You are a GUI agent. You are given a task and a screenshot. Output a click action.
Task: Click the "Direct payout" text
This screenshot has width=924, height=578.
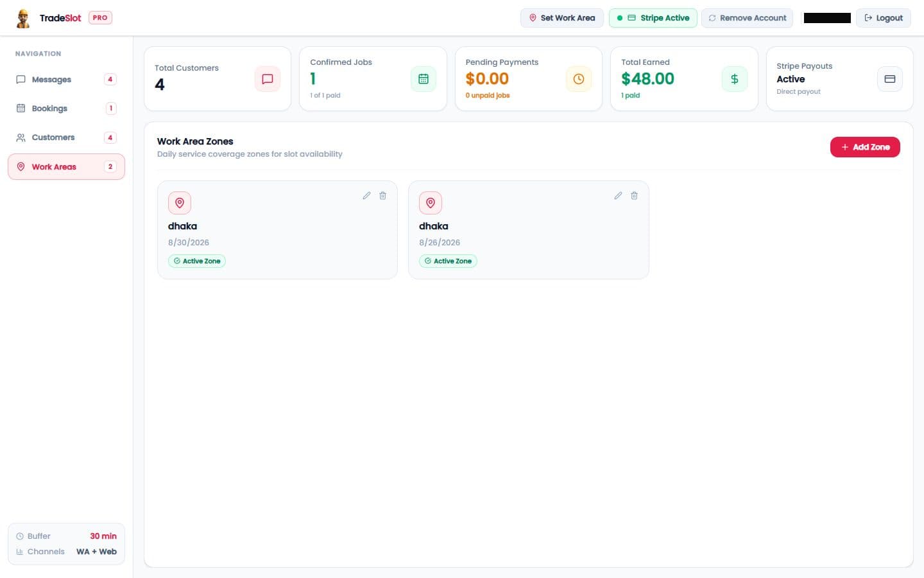[x=798, y=92]
